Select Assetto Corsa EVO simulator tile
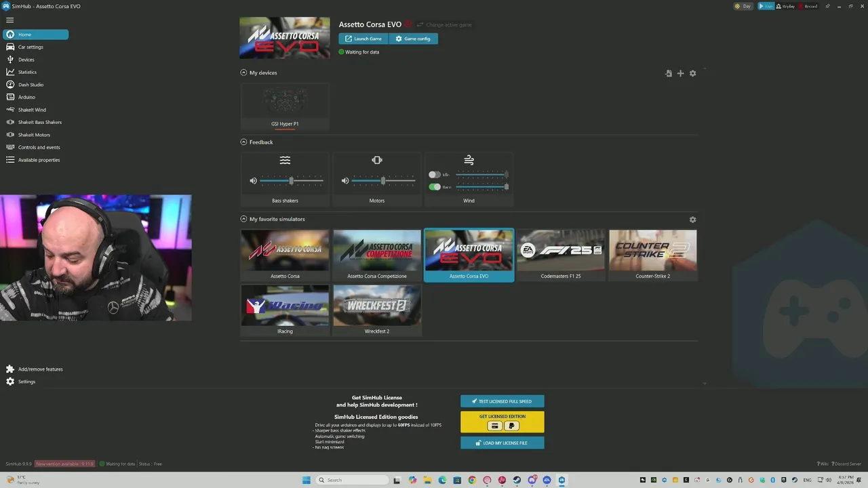868x488 pixels. click(x=469, y=255)
